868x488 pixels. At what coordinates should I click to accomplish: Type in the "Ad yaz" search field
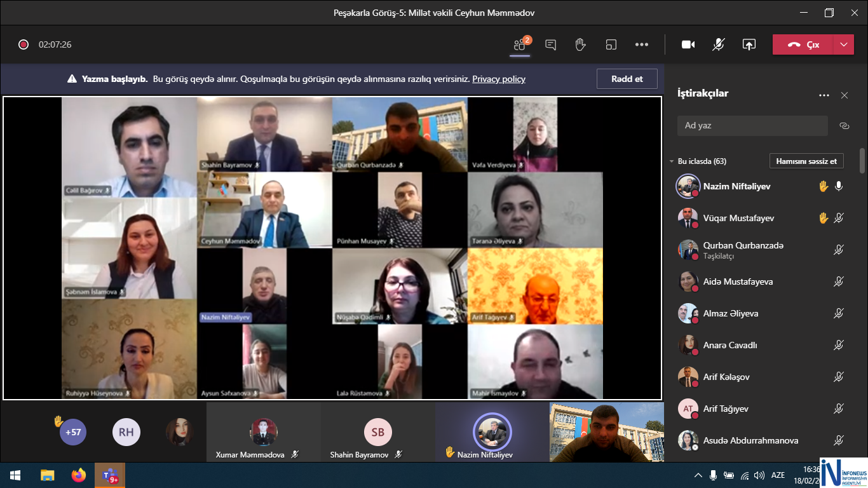coord(752,126)
